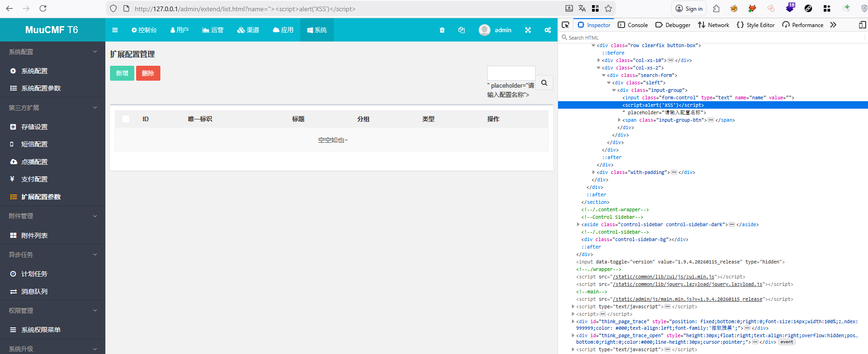Bookmark this page with the star icon

[x=608, y=8]
